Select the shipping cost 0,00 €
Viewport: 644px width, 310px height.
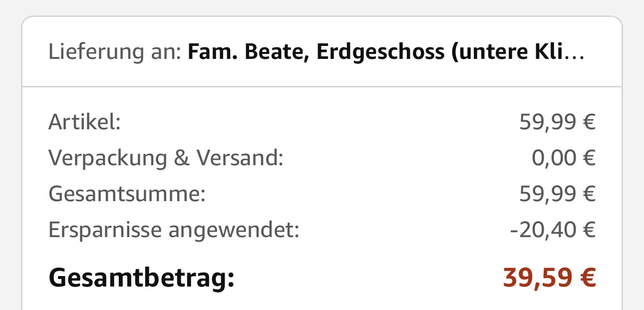click(x=564, y=158)
